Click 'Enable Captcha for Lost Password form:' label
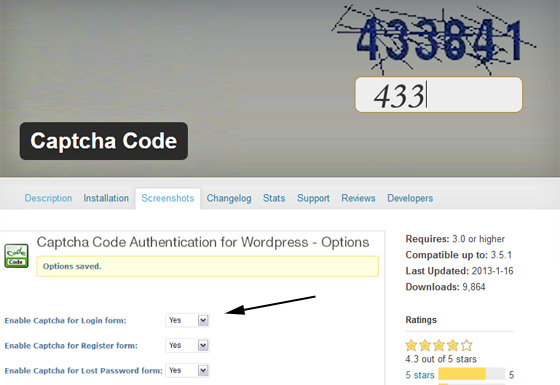The height and width of the screenshot is (385, 560). tap(83, 371)
